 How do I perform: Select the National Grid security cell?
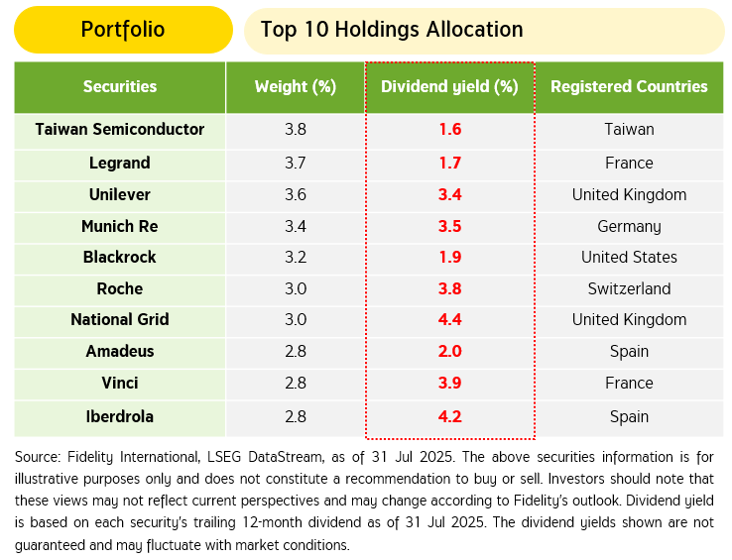pos(120,320)
